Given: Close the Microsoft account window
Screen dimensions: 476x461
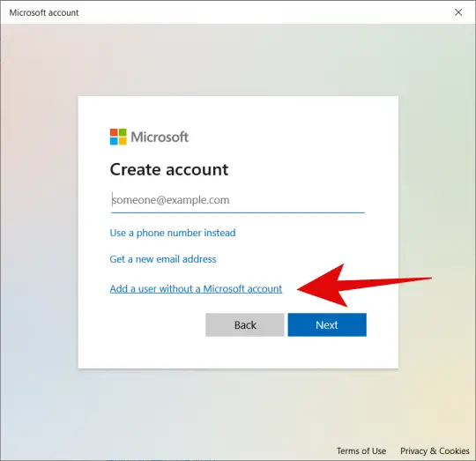Looking at the screenshot, I should [458, 12].
